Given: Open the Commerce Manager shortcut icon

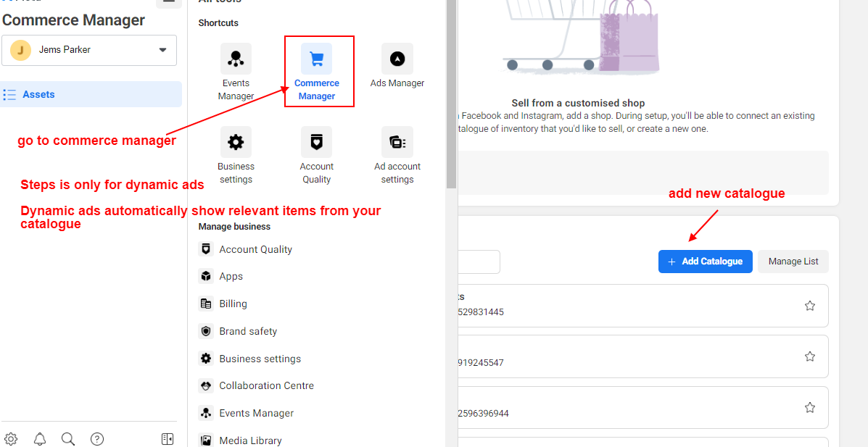Looking at the screenshot, I should (316, 59).
